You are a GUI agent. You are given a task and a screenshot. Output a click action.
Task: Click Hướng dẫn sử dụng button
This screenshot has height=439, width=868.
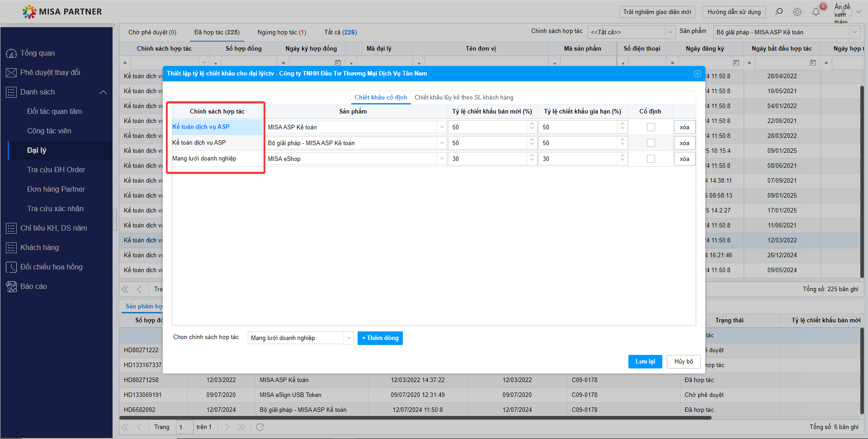point(734,12)
